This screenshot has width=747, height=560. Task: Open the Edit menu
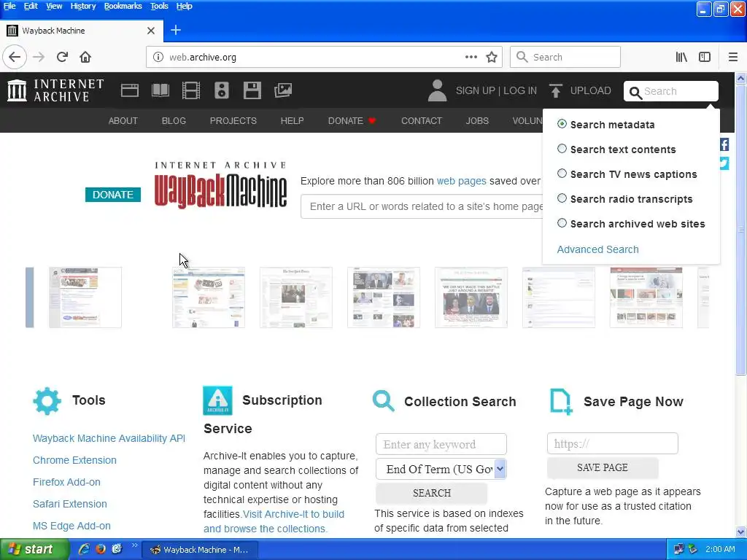pyautogui.click(x=31, y=6)
